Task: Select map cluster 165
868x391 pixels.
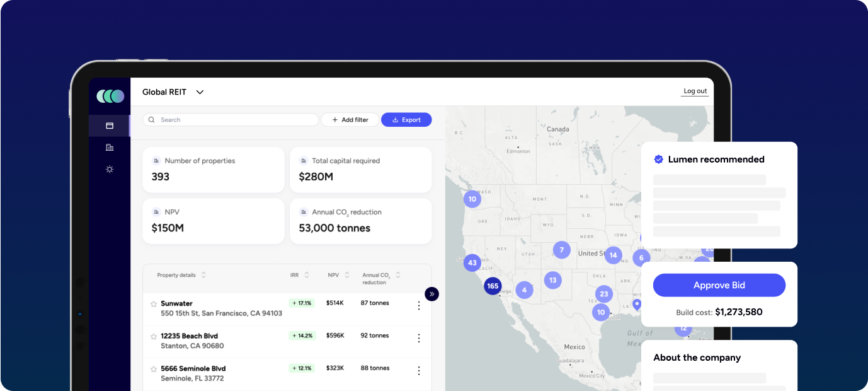Action: [493, 286]
